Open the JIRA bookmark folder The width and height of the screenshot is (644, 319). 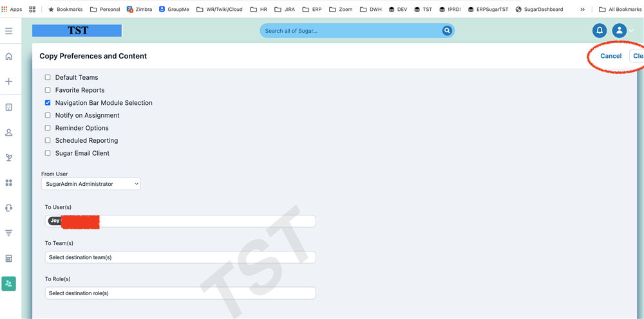[285, 10]
